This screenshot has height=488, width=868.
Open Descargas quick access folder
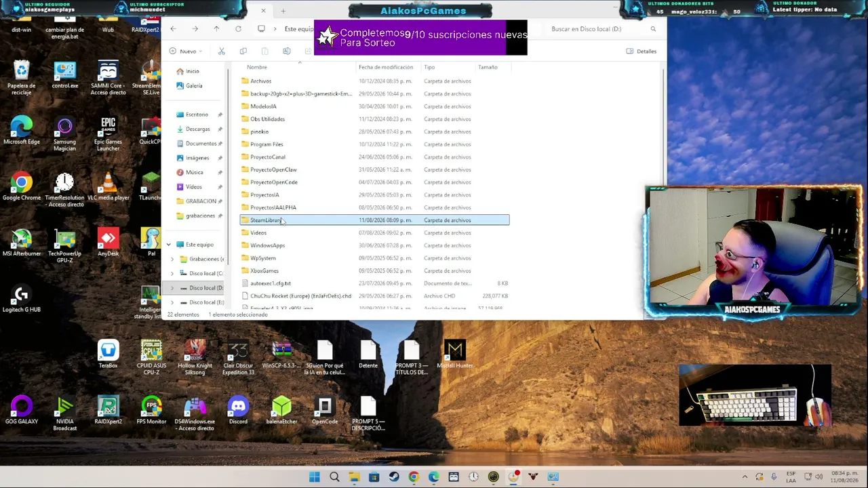[x=193, y=129]
